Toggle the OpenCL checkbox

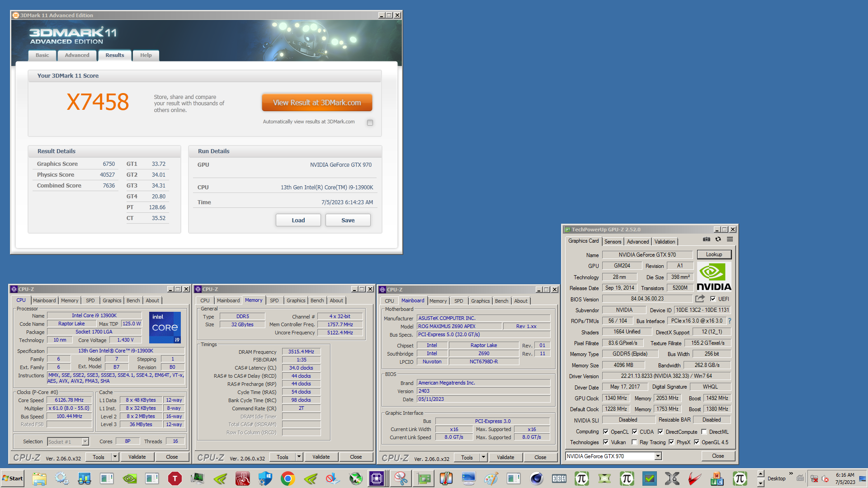[606, 432]
